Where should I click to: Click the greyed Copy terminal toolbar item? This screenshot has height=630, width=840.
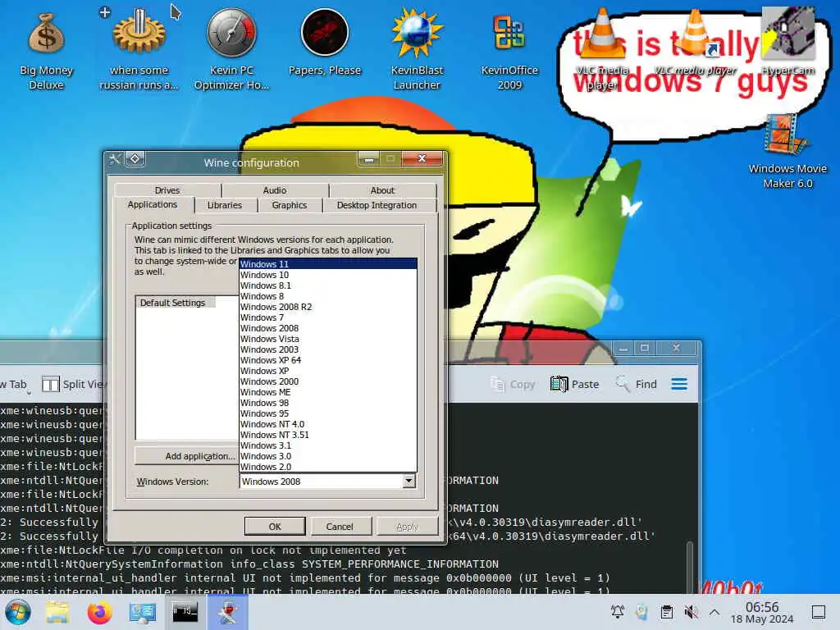tap(513, 384)
